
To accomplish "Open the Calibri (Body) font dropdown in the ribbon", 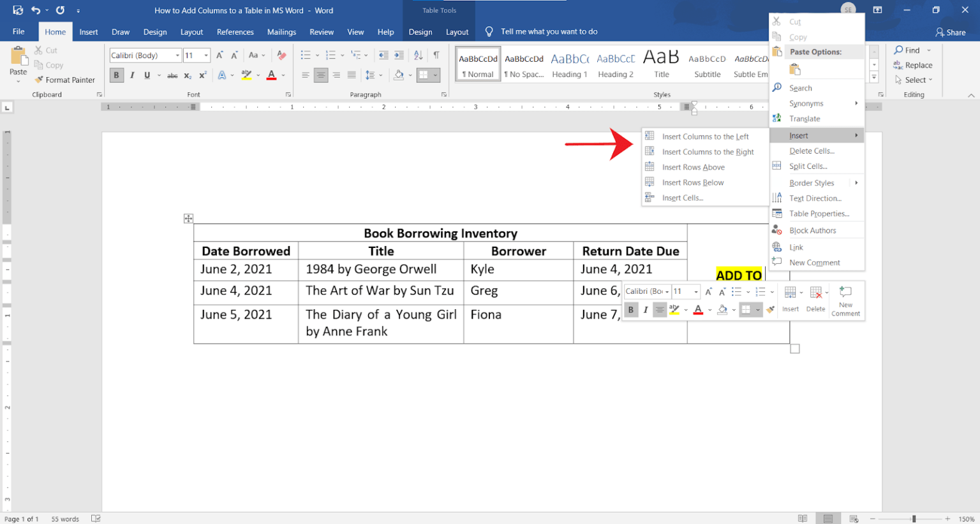I will [x=177, y=55].
